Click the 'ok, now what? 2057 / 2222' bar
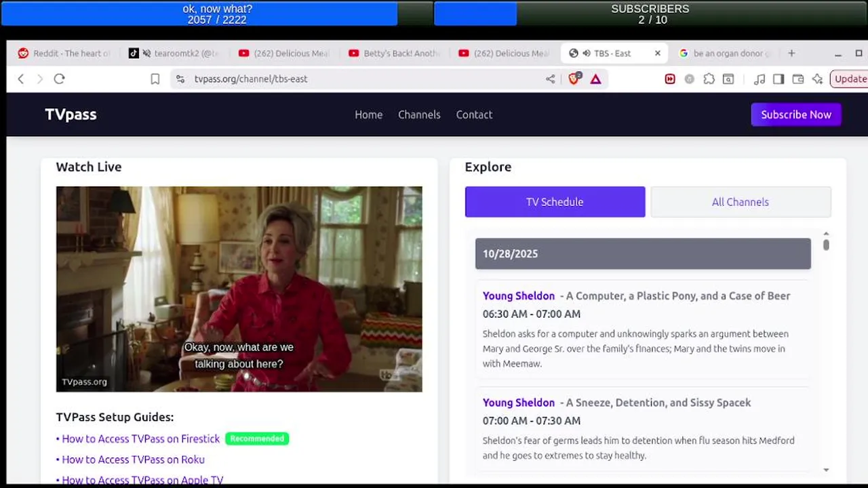Viewport: 868px width, 488px height. [217, 14]
